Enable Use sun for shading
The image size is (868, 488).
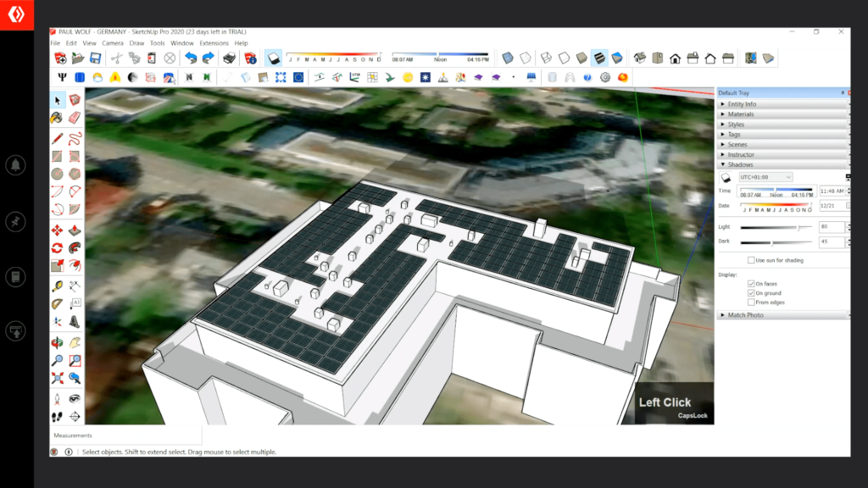(x=751, y=260)
